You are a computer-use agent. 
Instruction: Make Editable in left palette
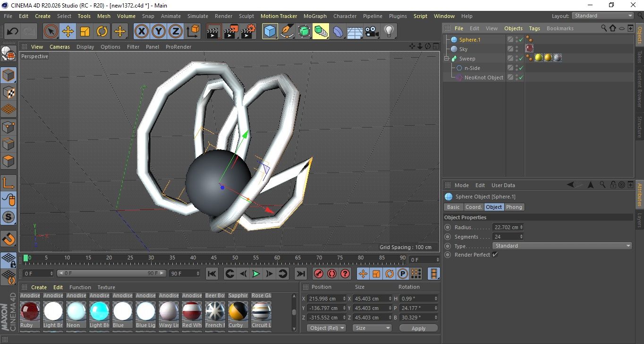click(8, 55)
